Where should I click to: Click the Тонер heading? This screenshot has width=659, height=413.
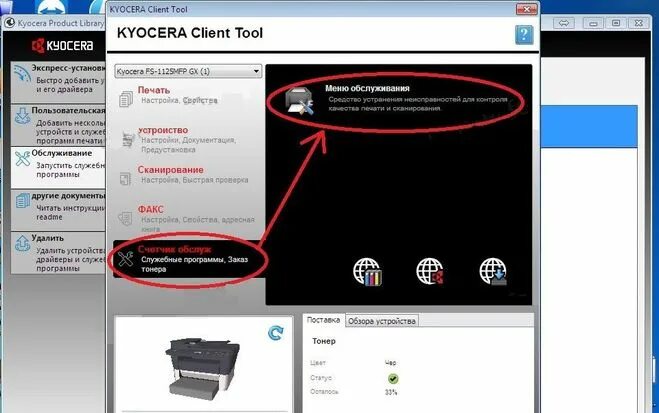(x=324, y=341)
